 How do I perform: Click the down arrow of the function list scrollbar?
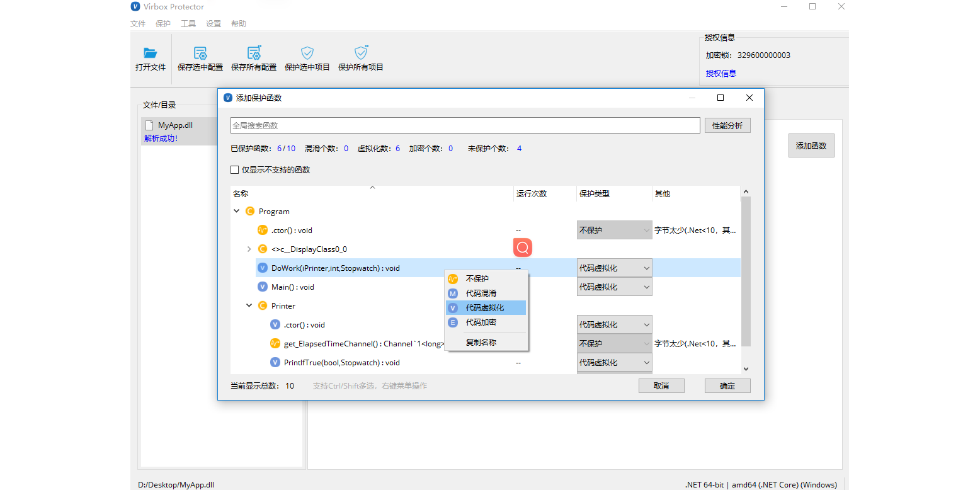[x=746, y=369]
